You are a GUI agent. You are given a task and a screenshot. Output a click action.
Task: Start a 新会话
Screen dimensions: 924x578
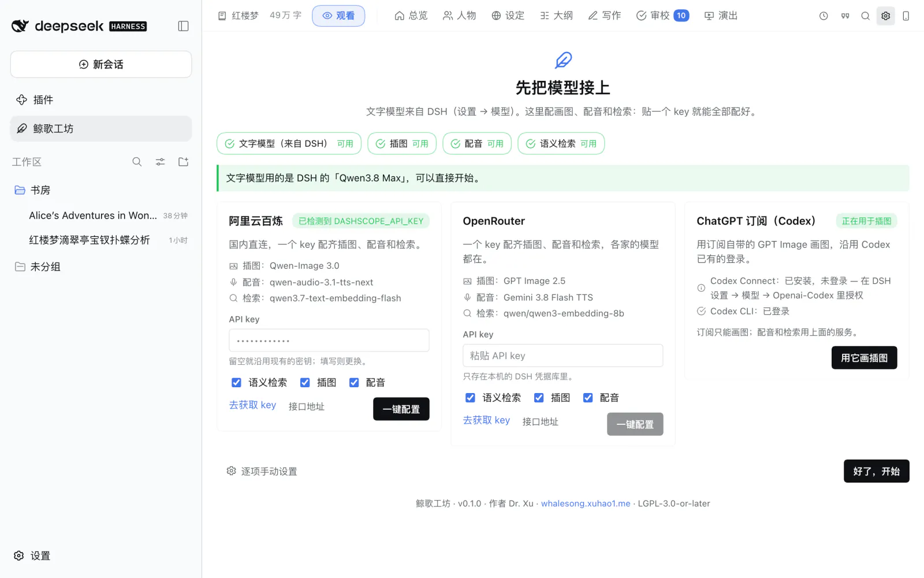coord(101,64)
